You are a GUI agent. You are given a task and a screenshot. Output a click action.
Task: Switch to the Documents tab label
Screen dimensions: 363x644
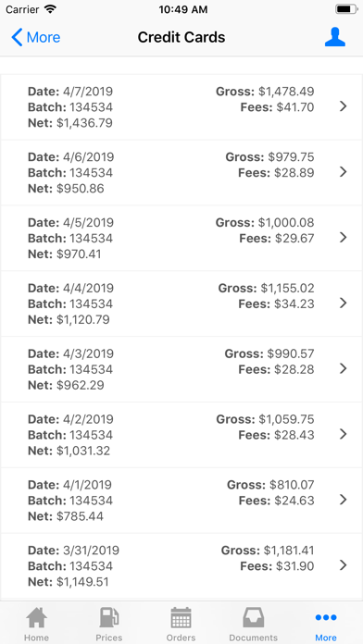pyautogui.click(x=253, y=638)
